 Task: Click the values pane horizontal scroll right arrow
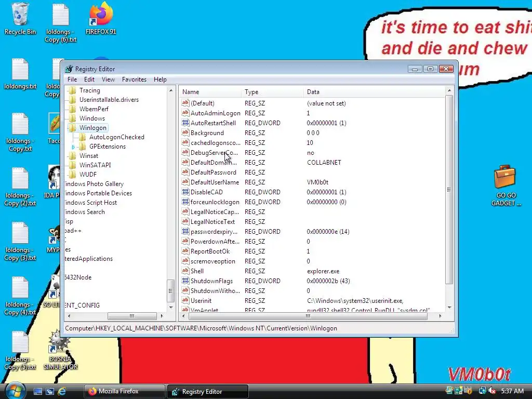point(440,316)
